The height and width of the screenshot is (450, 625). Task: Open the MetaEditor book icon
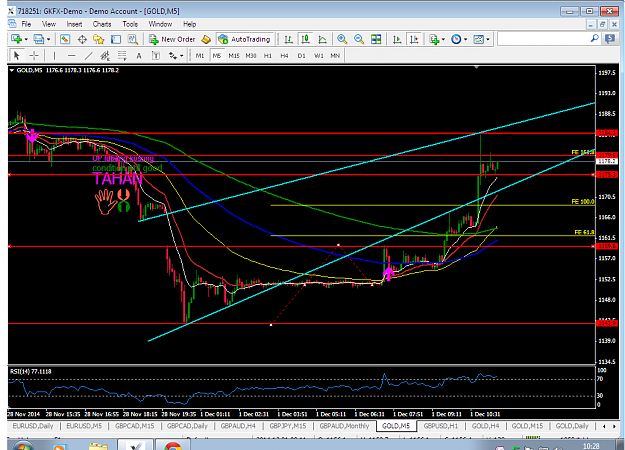(206, 39)
